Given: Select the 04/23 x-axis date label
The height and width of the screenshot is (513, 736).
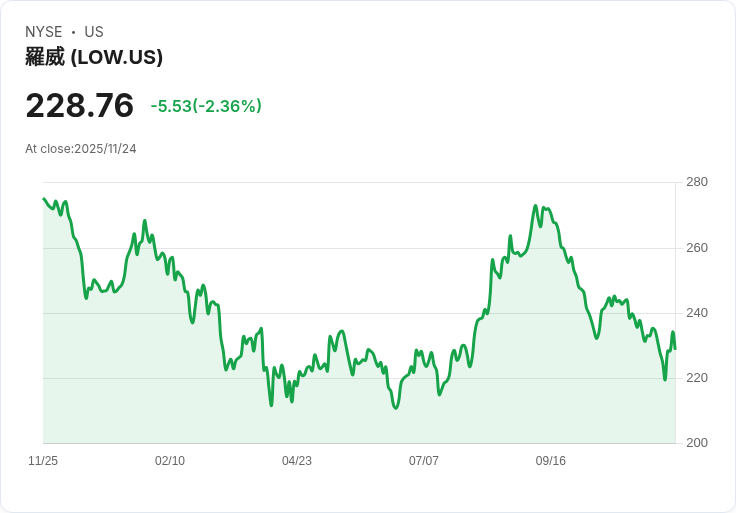Looking at the screenshot, I should point(297,461).
